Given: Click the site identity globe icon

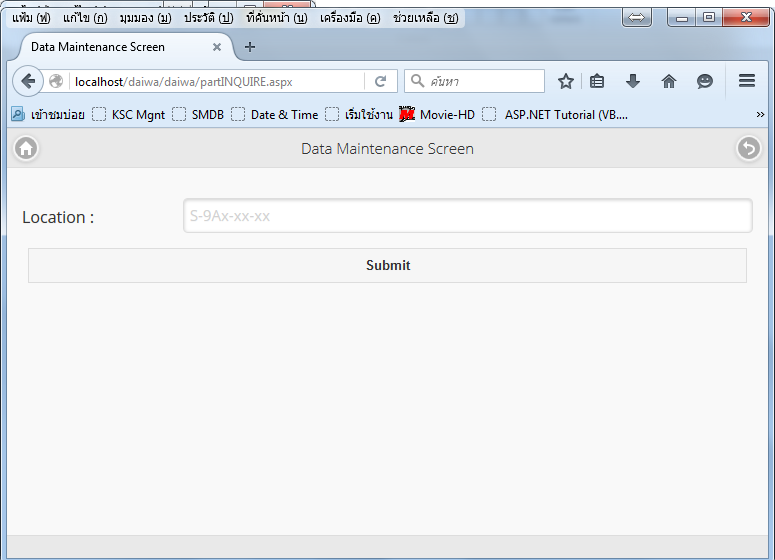Looking at the screenshot, I should tap(56, 81).
